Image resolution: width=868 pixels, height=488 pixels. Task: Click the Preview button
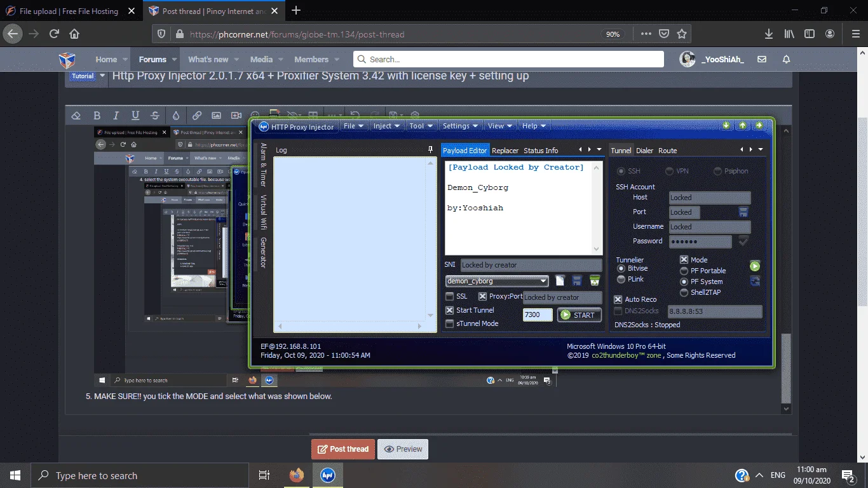pos(403,449)
